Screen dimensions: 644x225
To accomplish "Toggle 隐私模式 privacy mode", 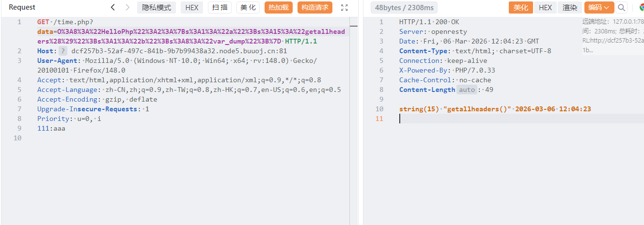I will 157,7.
